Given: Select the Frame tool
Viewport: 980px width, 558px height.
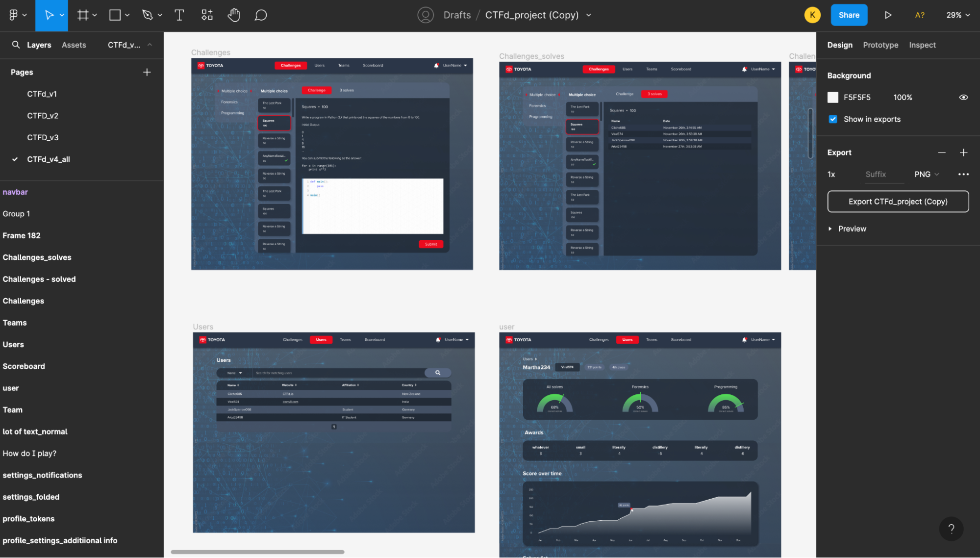Looking at the screenshot, I should (83, 15).
